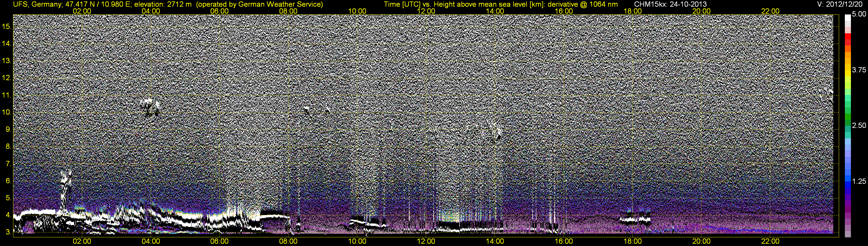
Task: Click the height axis label '5.'
Action: tap(8, 198)
